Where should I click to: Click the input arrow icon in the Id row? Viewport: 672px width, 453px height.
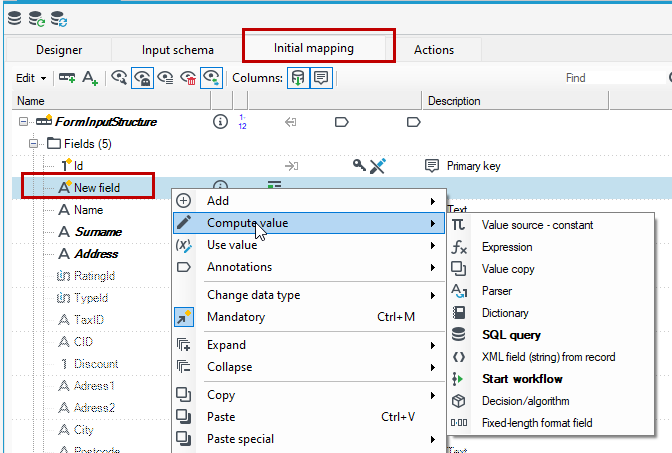click(x=291, y=166)
